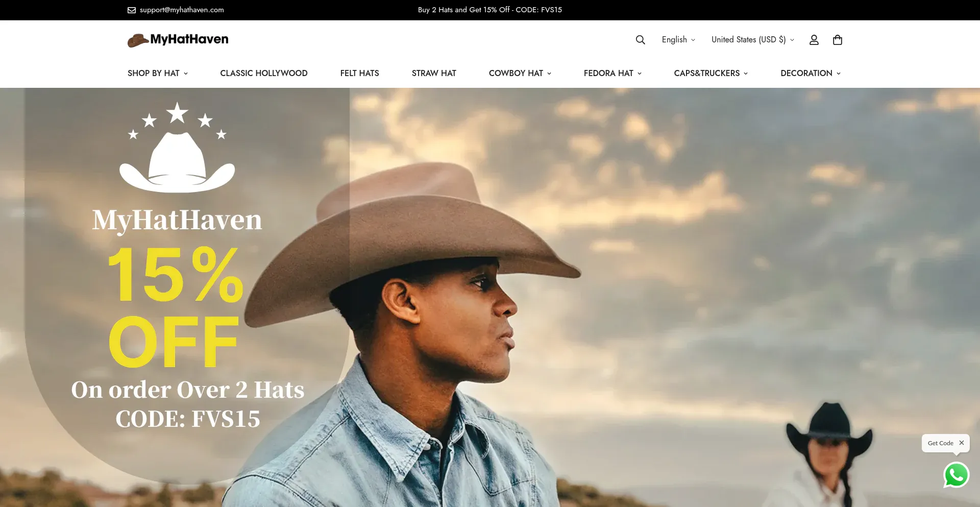The image size is (980, 507).
Task: Click the envelope email icon
Action: pyautogui.click(x=132, y=10)
